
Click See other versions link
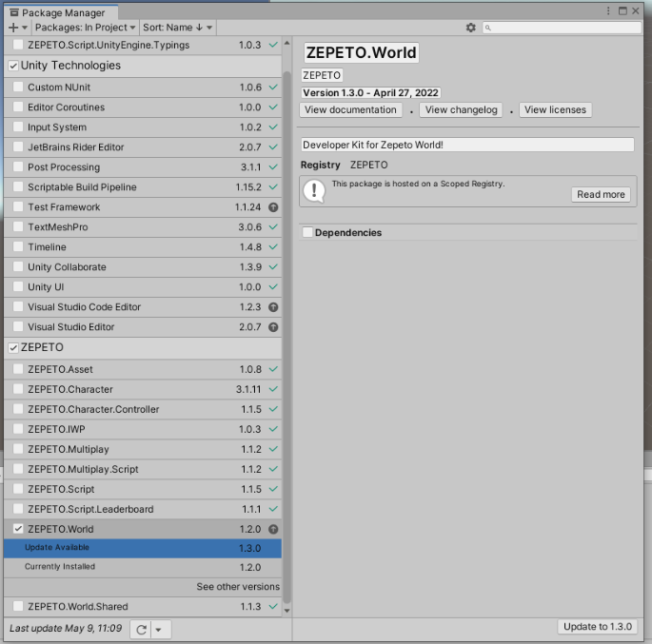point(238,587)
